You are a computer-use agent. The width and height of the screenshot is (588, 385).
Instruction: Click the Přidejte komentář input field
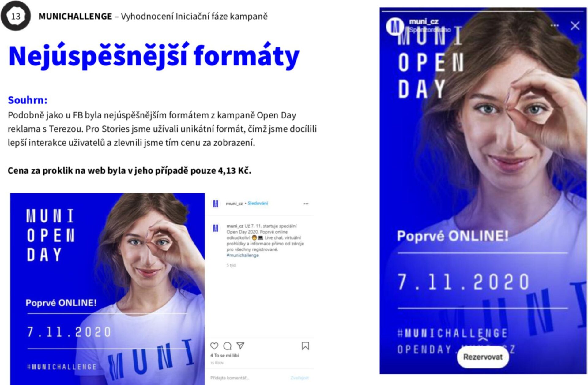230,378
